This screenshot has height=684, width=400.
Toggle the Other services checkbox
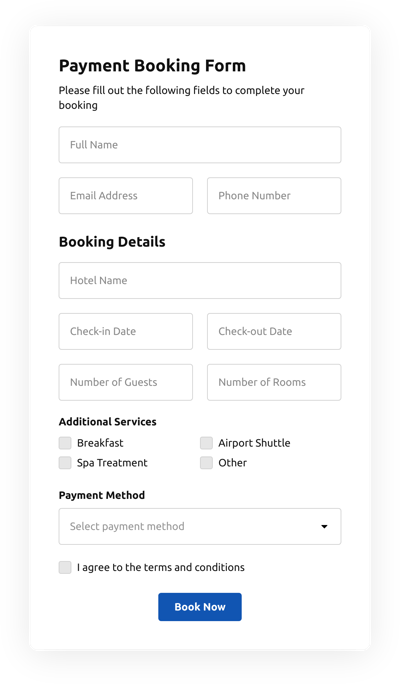[206, 463]
